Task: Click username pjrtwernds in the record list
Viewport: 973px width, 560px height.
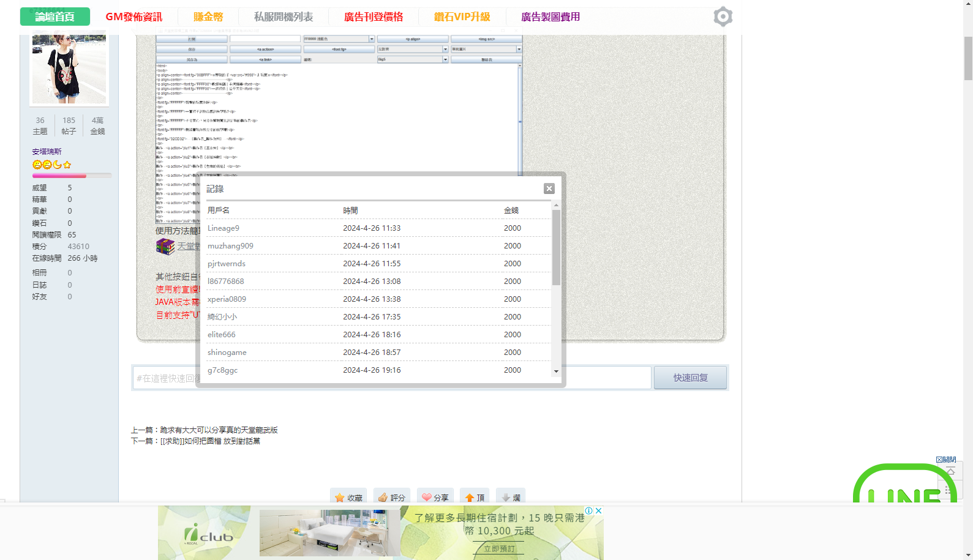Action: (227, 263)
